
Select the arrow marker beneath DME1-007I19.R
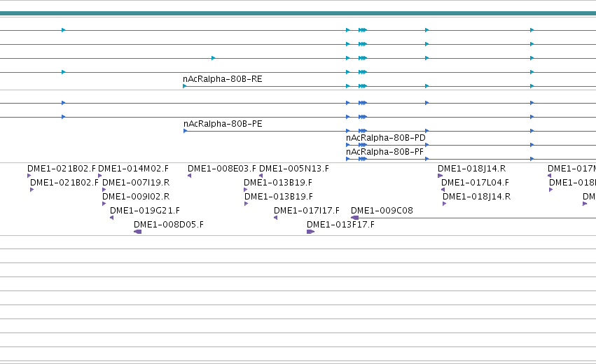pyautogui.click(x=104, y=190)
